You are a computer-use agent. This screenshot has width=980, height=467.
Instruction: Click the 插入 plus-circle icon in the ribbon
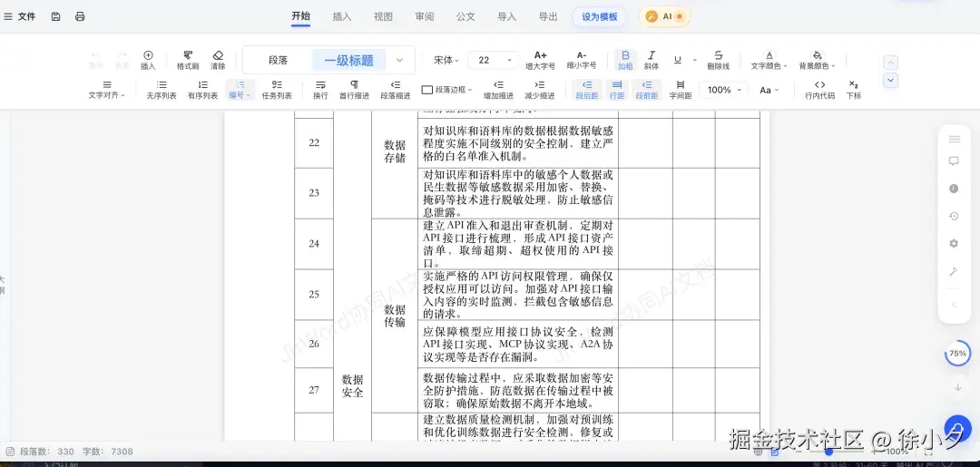(x=148, y=60)
